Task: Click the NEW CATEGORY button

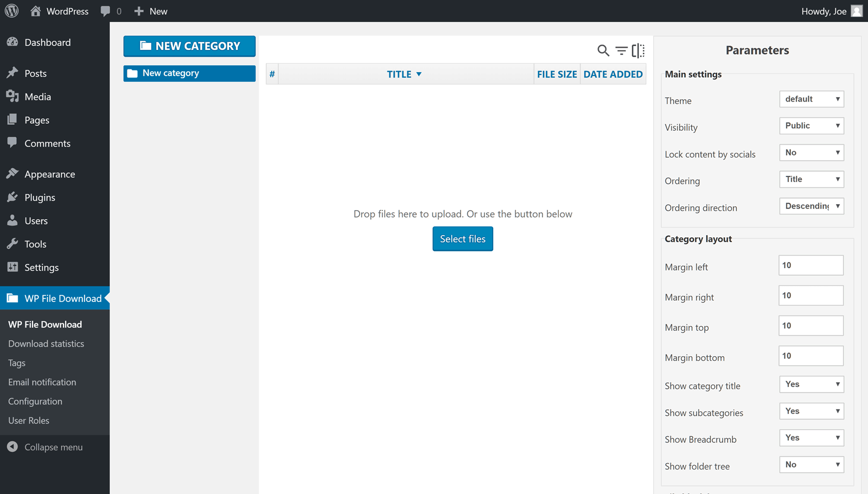Action: pyautogui.click(x=189, y=46)
